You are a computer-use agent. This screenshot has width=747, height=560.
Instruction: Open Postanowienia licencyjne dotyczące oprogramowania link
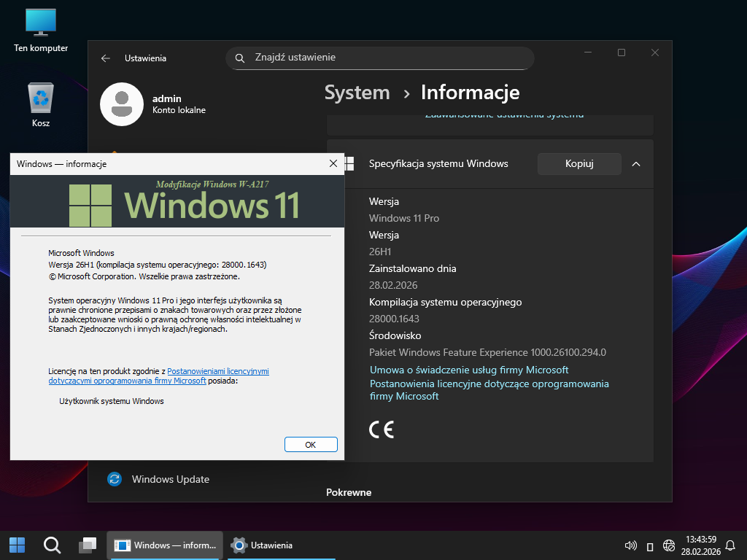489,384
